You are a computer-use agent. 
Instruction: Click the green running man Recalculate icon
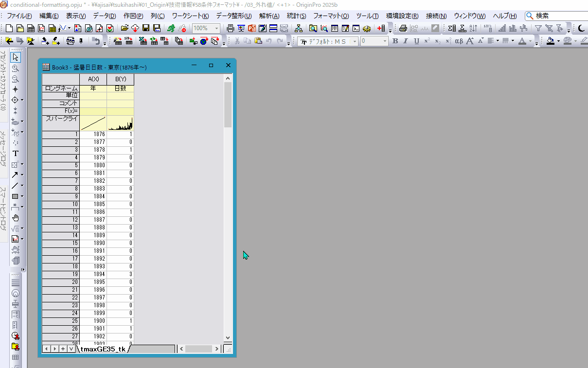(171, 28)
